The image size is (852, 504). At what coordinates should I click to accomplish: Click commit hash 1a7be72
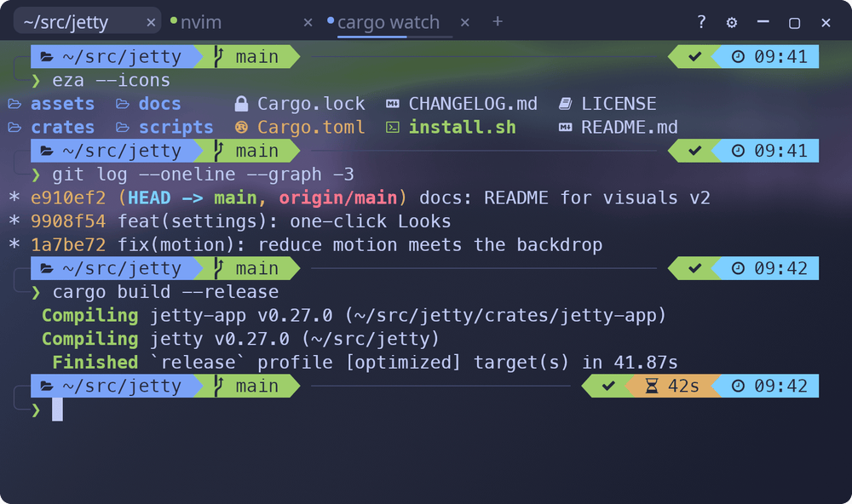68,245
